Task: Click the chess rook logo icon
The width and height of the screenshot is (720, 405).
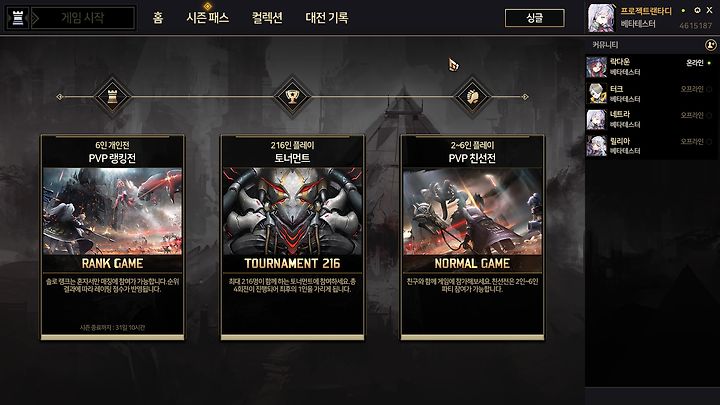Action: (x=17, y=18)
